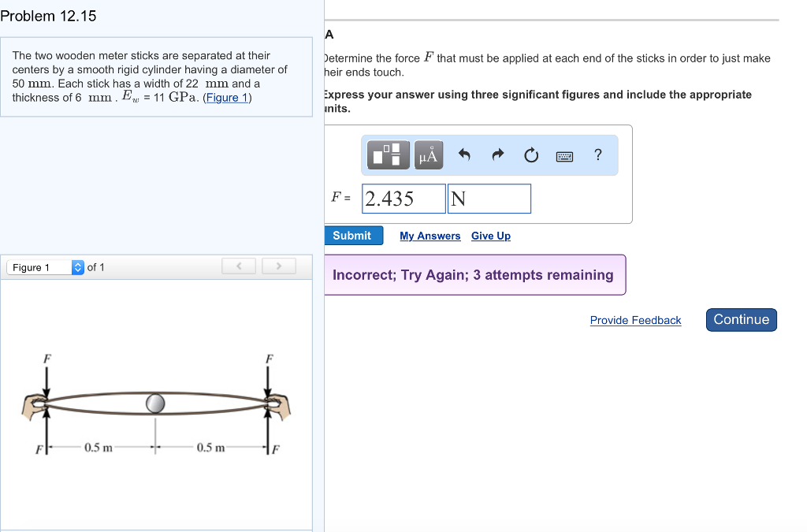This screenshot has height=532, width=807.
Task: Continue to the next part
Action: [x=741, y=319]
